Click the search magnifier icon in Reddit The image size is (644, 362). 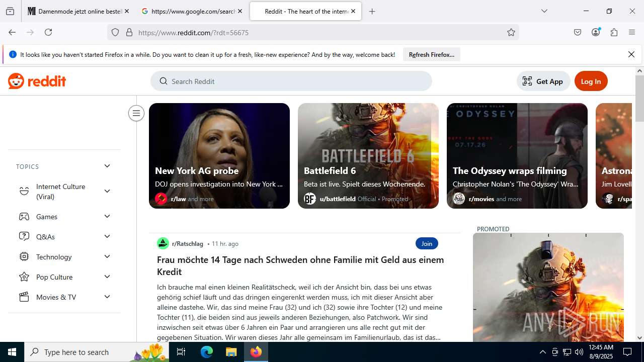point(164,81)
